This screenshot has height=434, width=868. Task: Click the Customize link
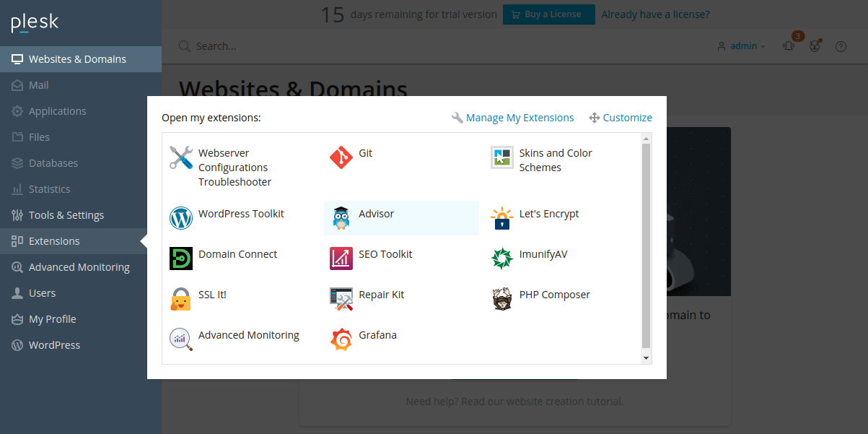627,118
